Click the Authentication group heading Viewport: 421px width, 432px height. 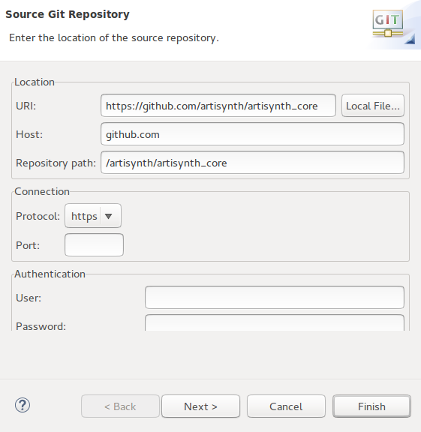(x=50, y=274)
